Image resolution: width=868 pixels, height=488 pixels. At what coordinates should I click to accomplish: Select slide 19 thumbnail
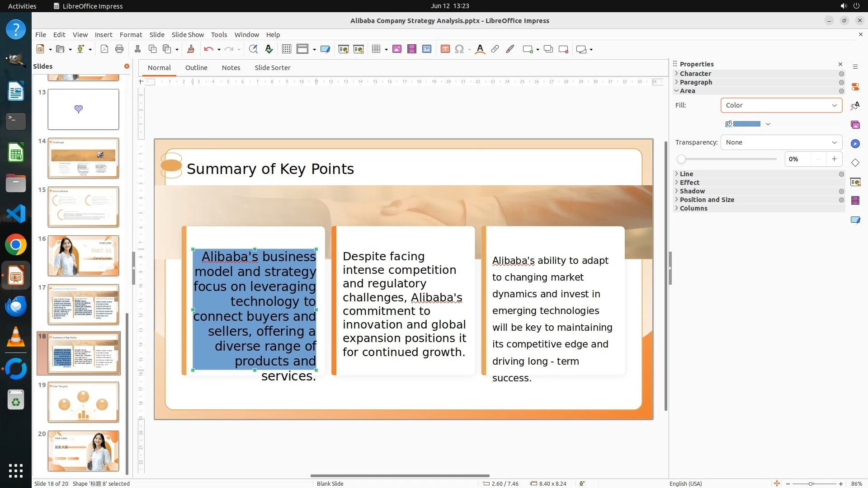(83, 402)
